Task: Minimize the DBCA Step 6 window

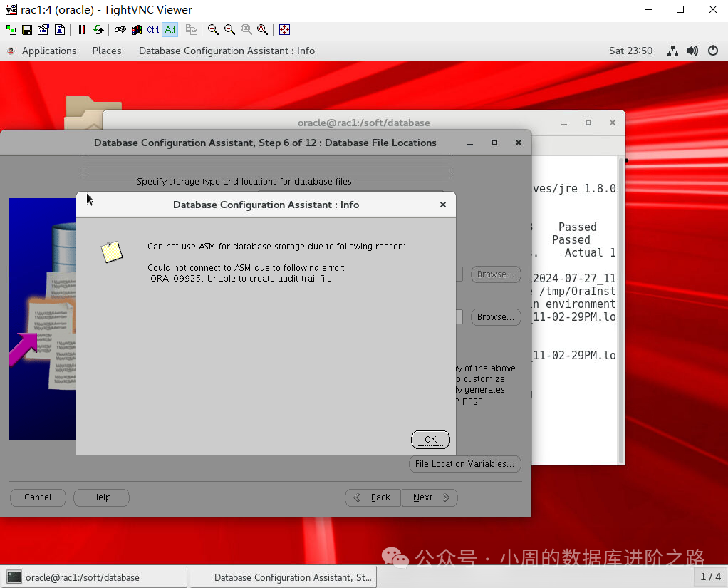Action: (470, 143)
